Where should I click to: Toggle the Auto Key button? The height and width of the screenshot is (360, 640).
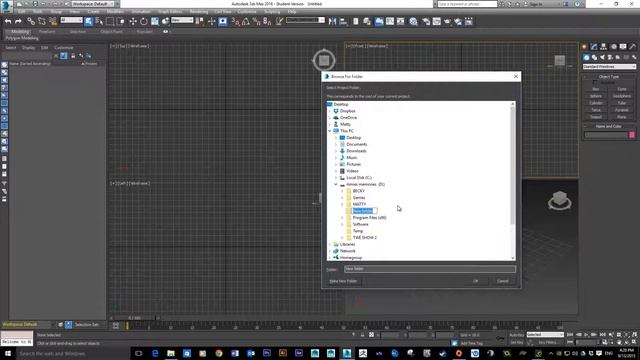516,335
